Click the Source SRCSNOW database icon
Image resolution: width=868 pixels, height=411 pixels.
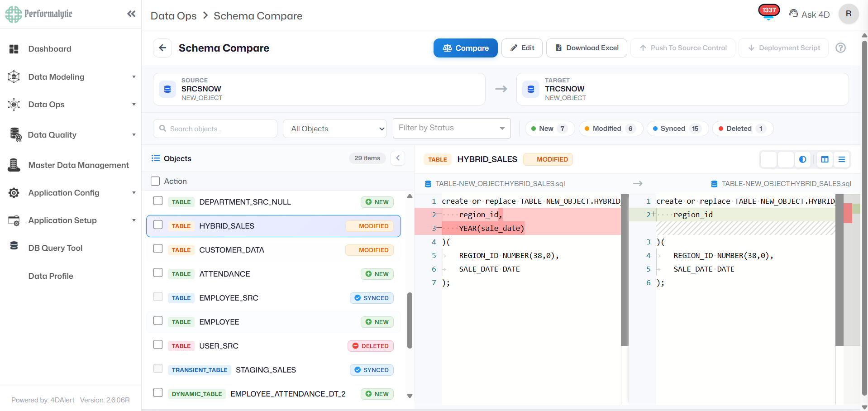tap(167, 89)
